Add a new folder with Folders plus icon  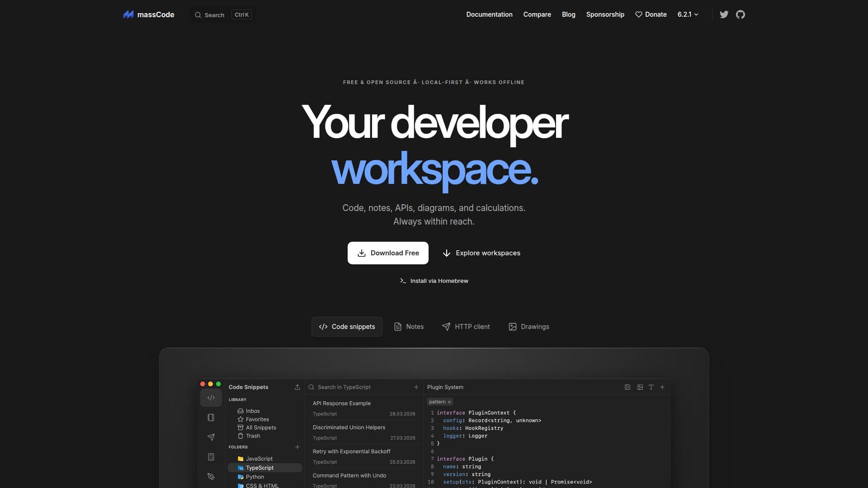pos(297,447)
